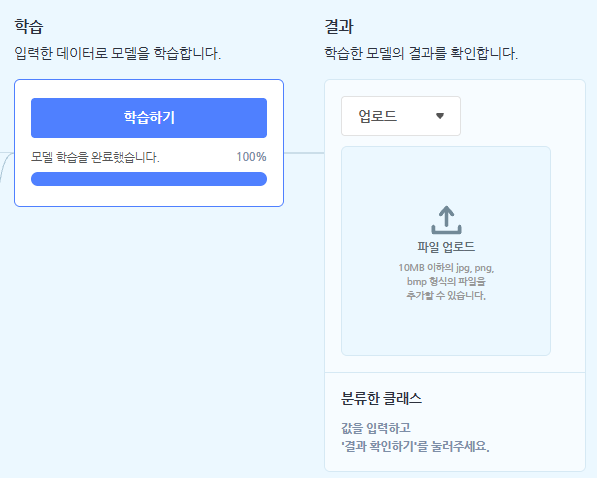
Task: Click the 입력한 데이터로 모델을 학습합니다. description
Action: coord(118,53)
